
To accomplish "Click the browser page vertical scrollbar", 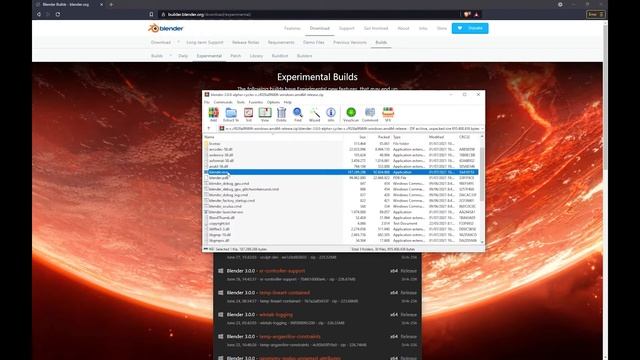I will [x=605, y=98].
